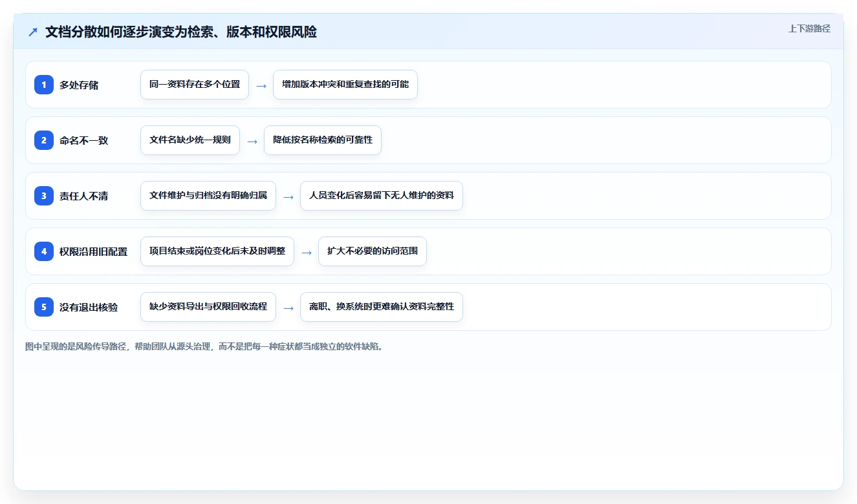The height and width of the screenshot is (504, 857).
Task: Click the number 3 badge for 责任人不清
Action: pos(44,196)
